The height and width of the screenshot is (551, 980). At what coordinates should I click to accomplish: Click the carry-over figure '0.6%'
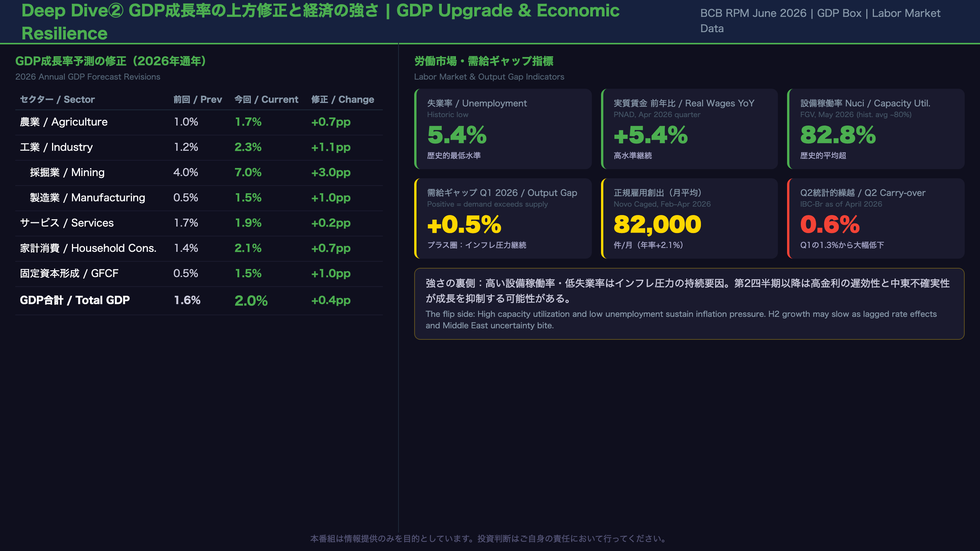830,225
